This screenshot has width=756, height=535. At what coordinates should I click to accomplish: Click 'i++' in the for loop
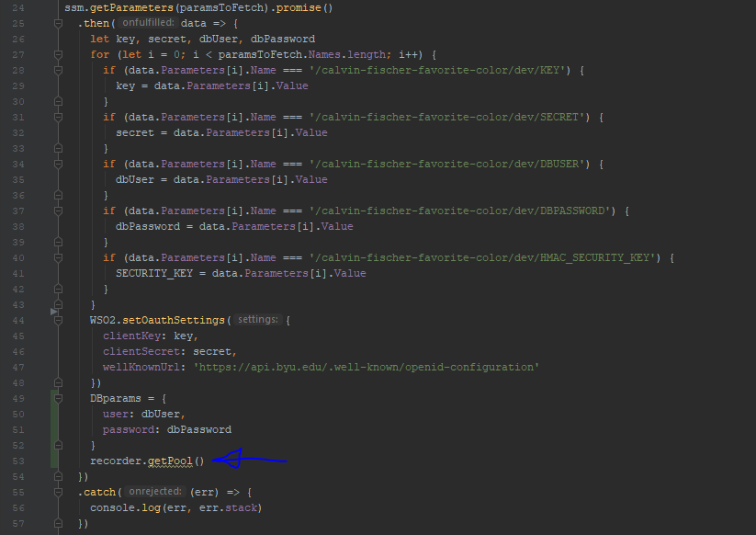(408, 55)
